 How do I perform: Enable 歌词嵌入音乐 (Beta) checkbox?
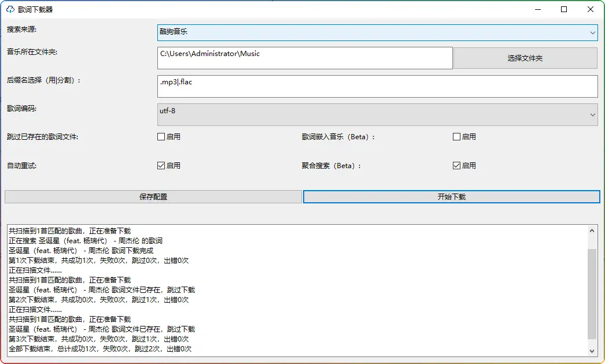pos(456,137)
